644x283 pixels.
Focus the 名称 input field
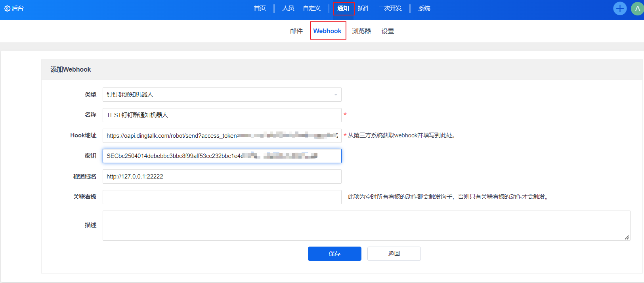[222, 115]
